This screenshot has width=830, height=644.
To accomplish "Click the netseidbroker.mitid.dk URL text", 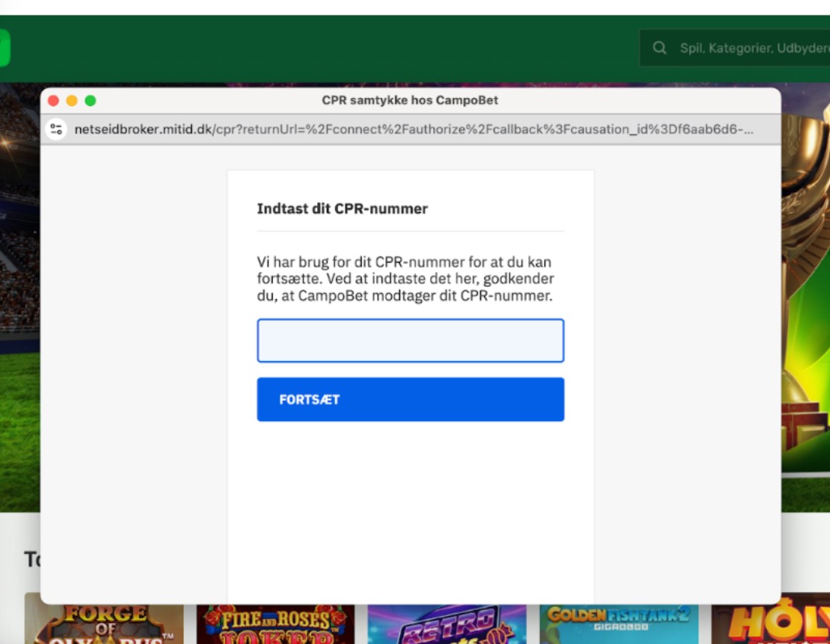I will tap(413, 129).
